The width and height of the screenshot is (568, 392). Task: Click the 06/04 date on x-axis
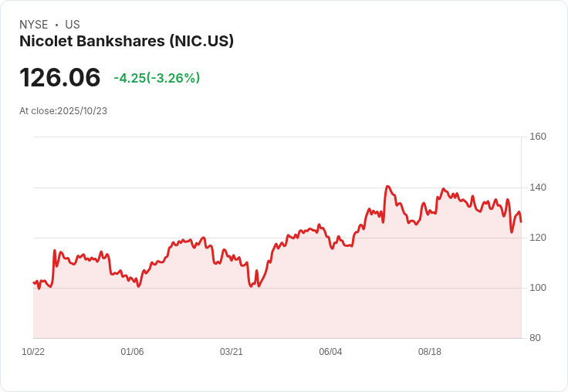[x=330, y=352]
